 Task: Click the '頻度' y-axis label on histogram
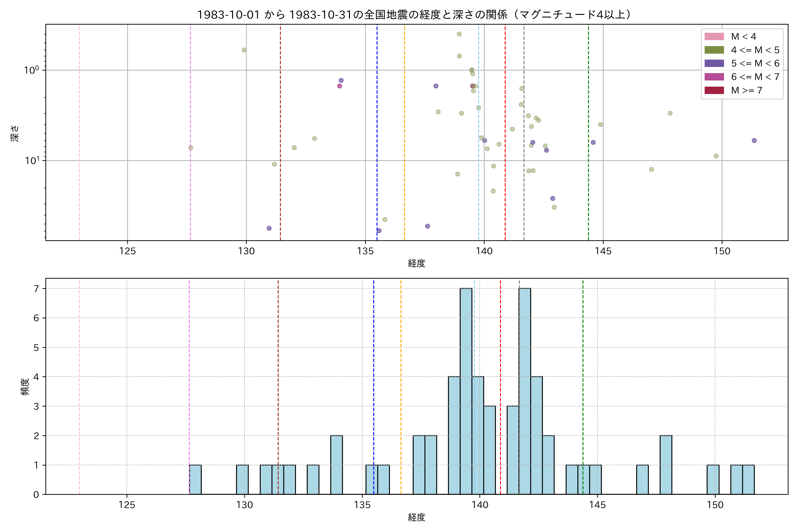pos(25,387)
